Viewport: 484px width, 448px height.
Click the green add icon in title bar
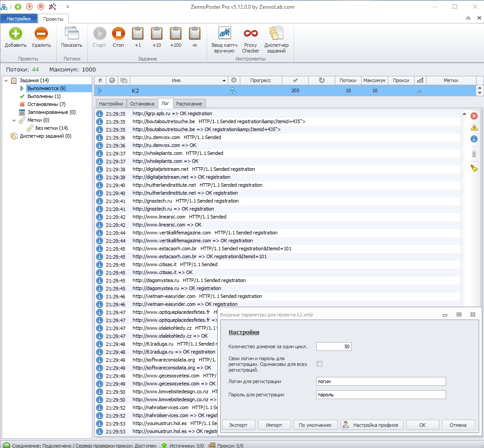tap(18, 7)
